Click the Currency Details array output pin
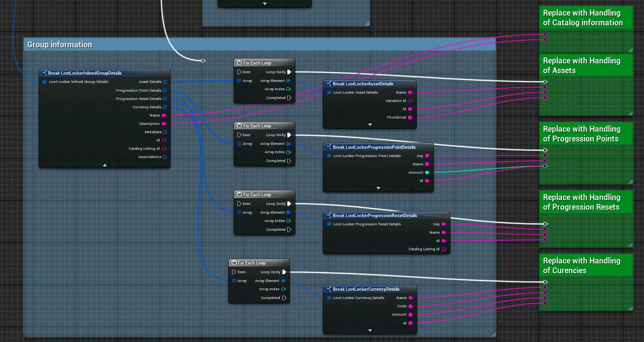 165,107
